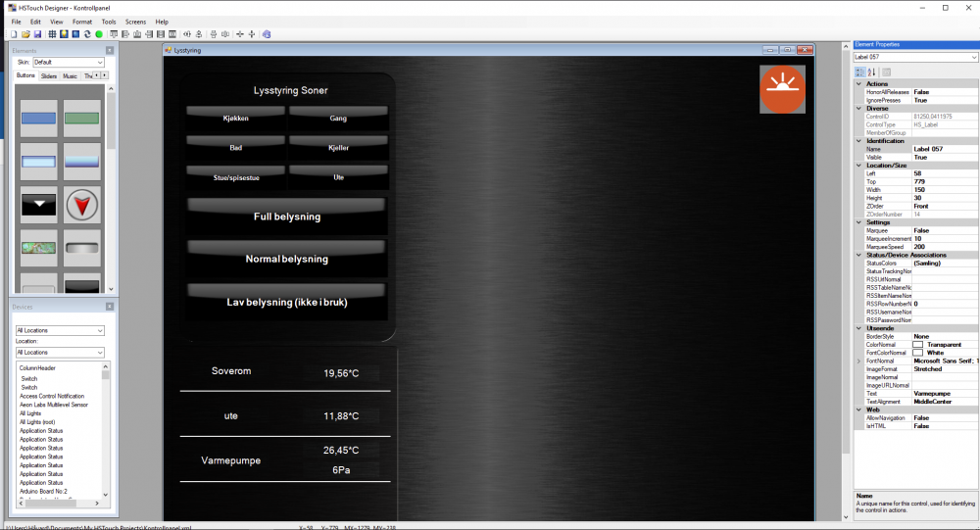Select the Text property value field

pyautogui.click(x=944, y=394)
